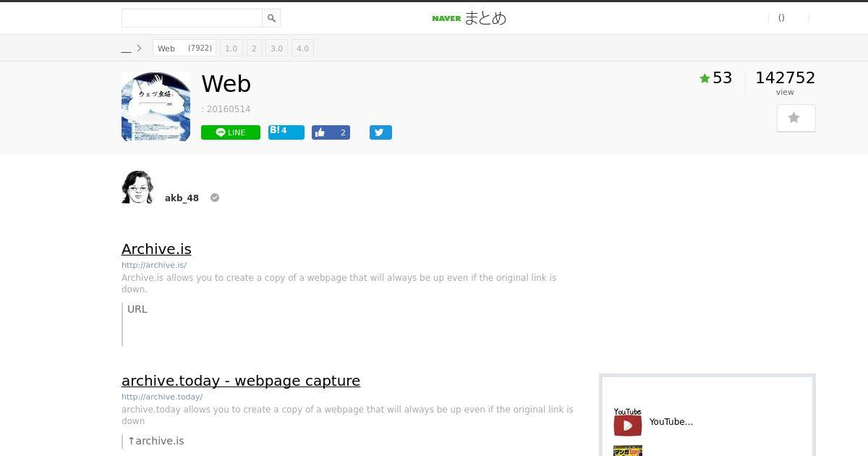This screenshot has width=868, height=456.
Task: Click the YouTube icon in sidebar
Action: pos(627,422)
